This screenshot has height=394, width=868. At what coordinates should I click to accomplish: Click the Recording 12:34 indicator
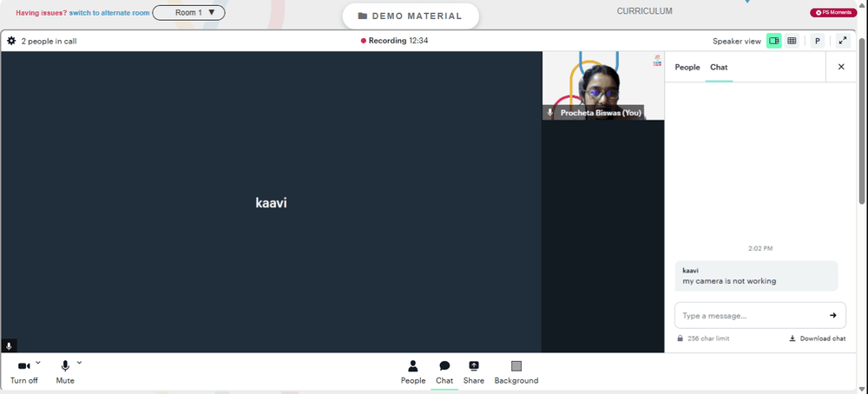pos(394,41)
